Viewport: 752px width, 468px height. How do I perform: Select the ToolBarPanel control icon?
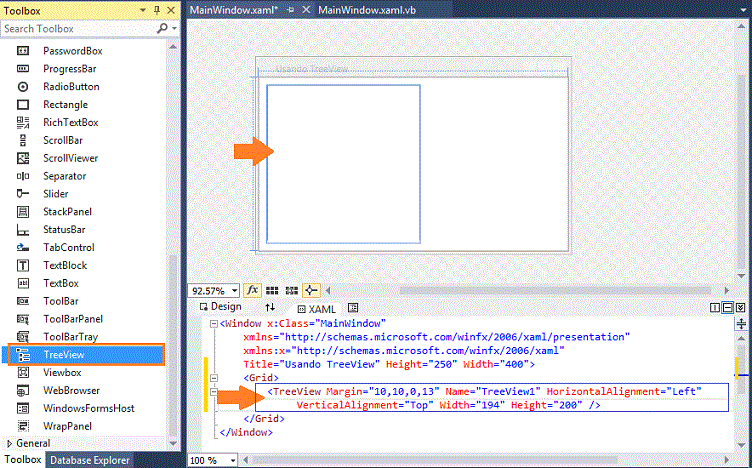point(23,319)
